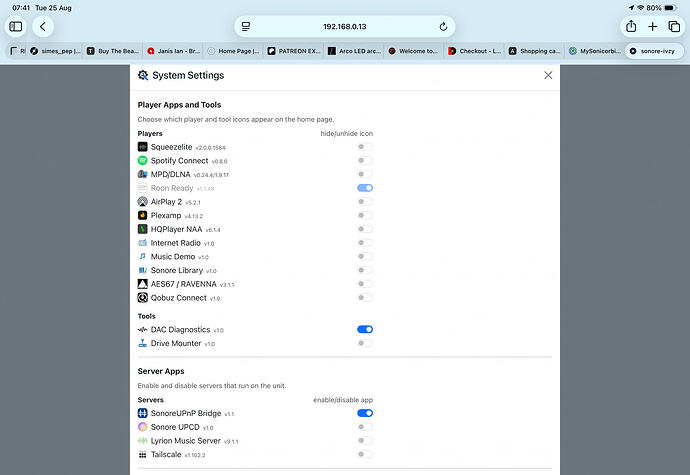Click the System Settings gear icon
The width and height of the screenshot is (690, 475).
pos(143,75)
